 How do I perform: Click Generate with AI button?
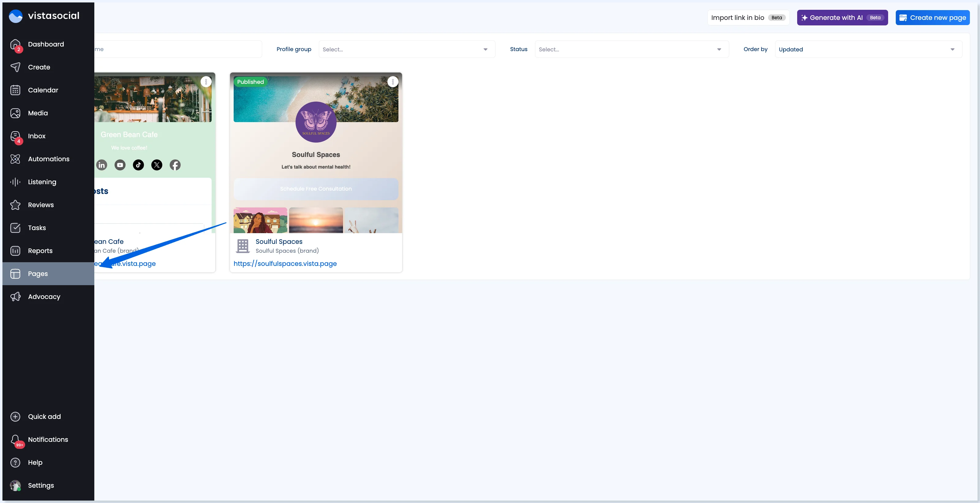(842, 18)
